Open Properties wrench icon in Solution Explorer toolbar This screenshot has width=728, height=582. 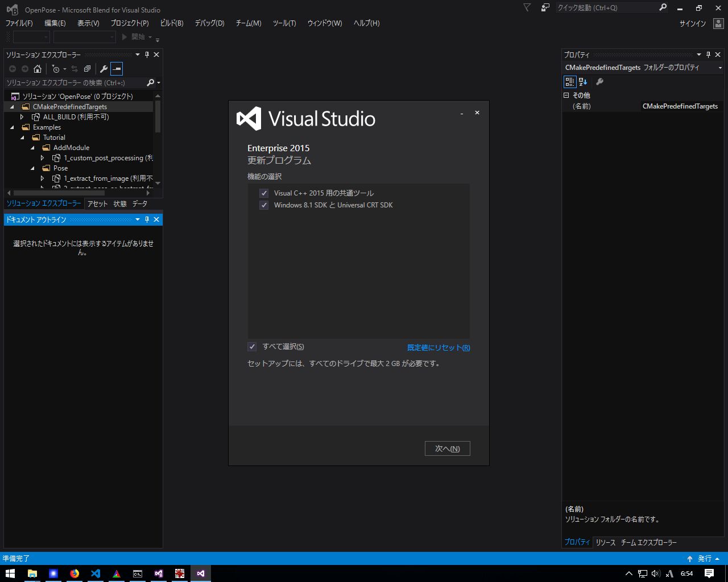point(104,69)
